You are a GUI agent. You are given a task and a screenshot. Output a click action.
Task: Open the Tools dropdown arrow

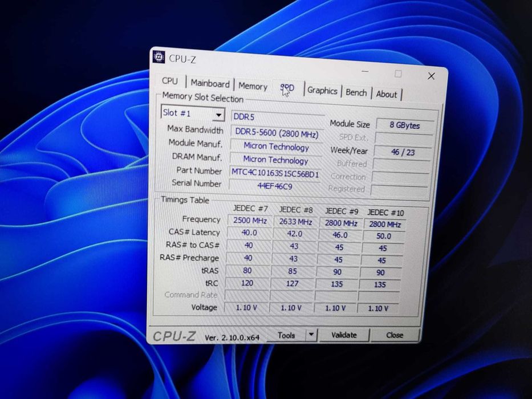pyautogui.click(x=311, y=335)
